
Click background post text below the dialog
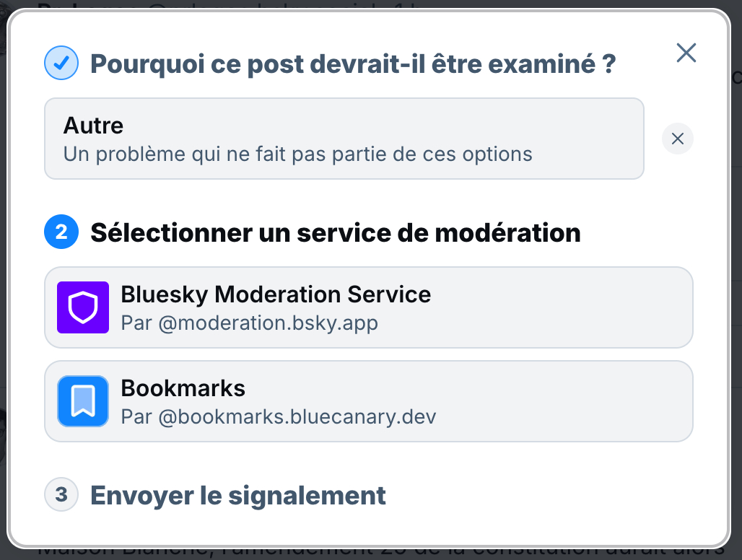(x=361, y=553)
